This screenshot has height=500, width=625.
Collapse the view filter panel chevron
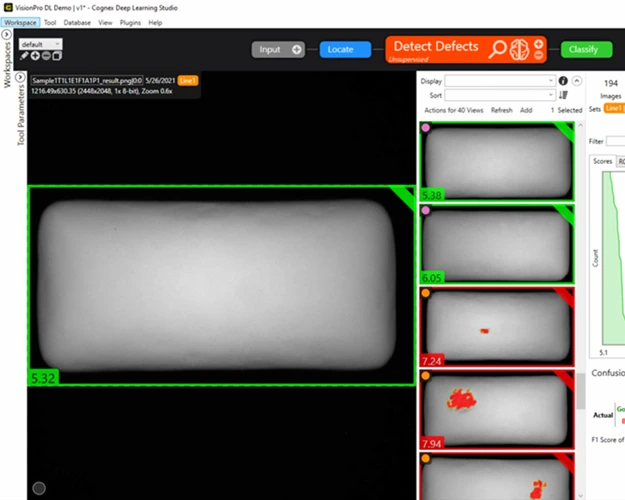click(x=577, y=81)
